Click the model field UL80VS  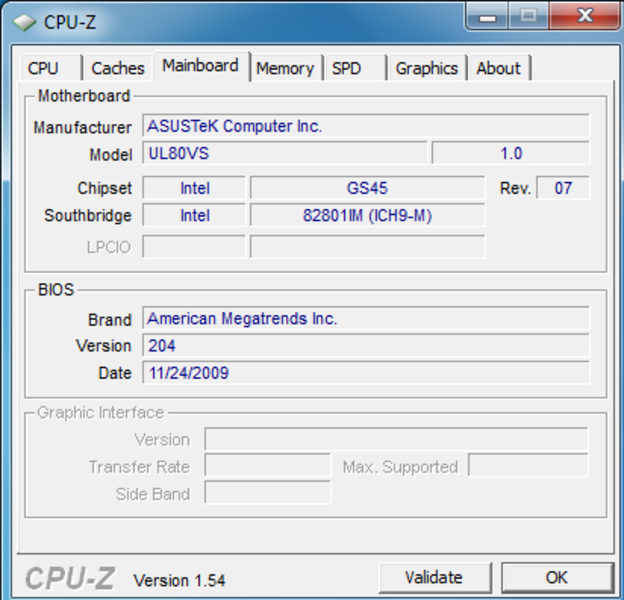285,153
